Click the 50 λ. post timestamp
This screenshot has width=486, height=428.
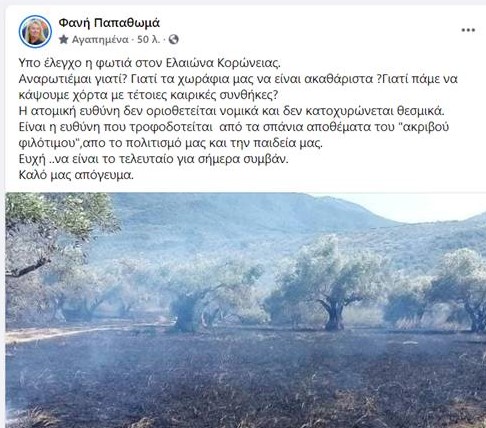pos(149,40)
